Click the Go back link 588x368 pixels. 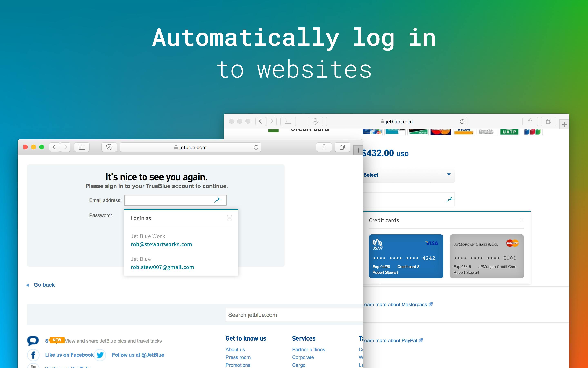[x=44, y=285]
